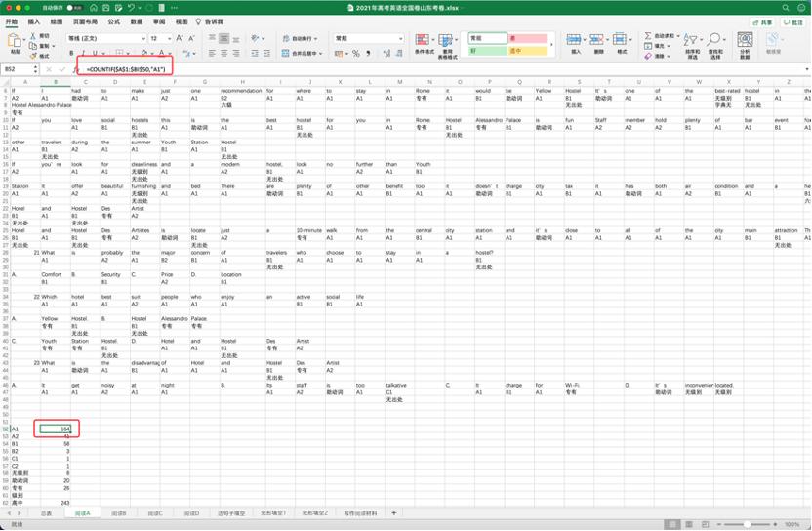This screenshot has width=812, height=531.
Task: Select the green 好 (Good) cell style
Action: pos(488,51)
